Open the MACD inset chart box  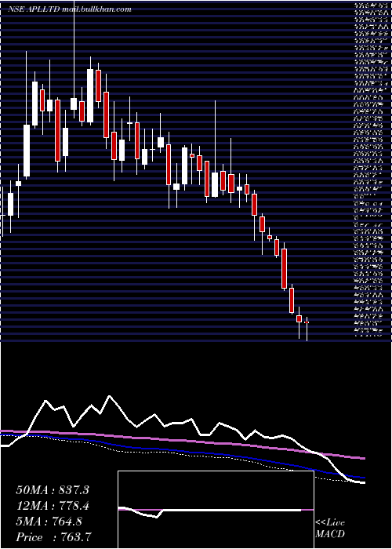tap(216, 510)
